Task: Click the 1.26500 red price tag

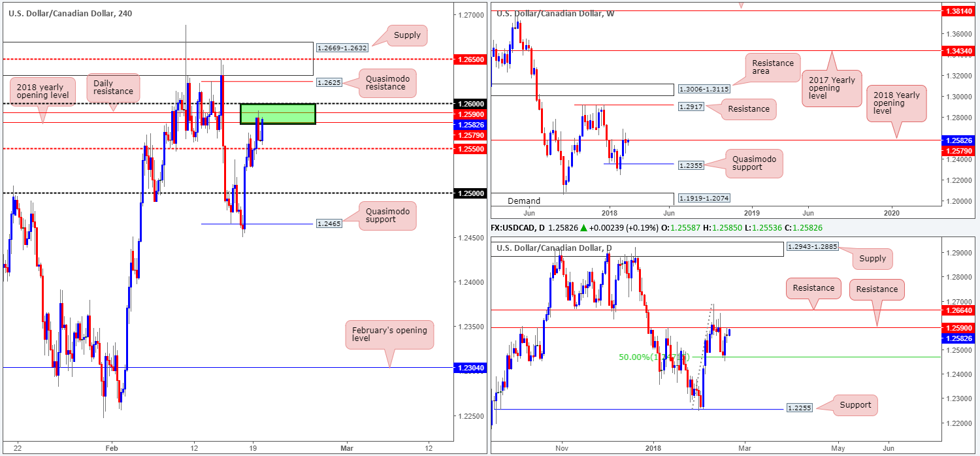Action: coord(469,59)
